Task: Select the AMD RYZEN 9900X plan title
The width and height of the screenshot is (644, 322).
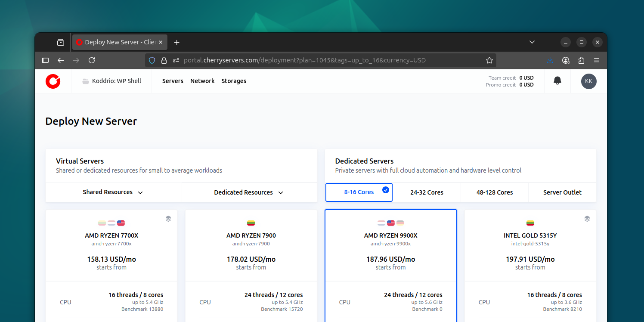Action: coord(390,235)
